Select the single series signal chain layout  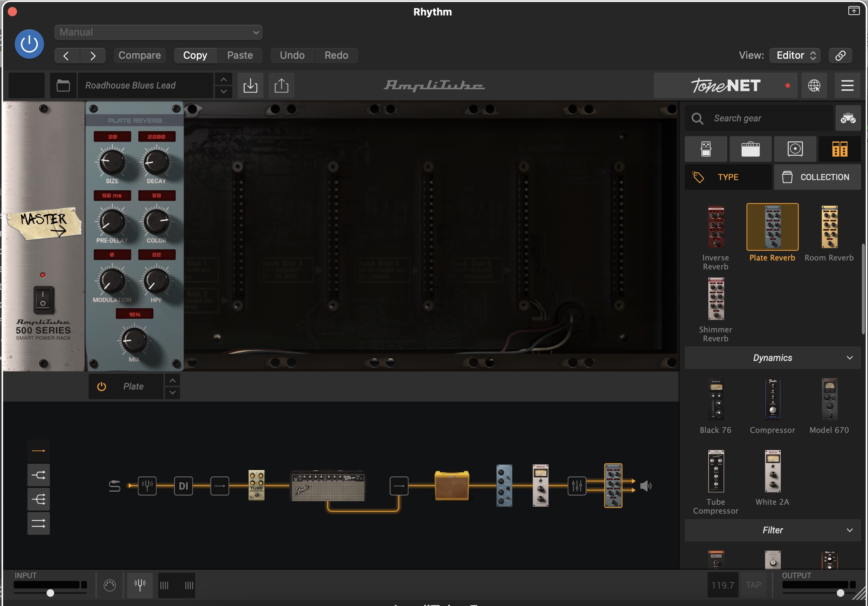pos(39,451)
